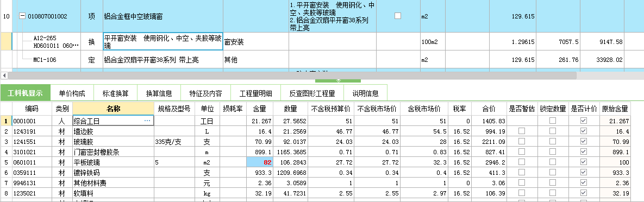Switch to 换算信息 tab
644x202 pixels.
(159, 93)
